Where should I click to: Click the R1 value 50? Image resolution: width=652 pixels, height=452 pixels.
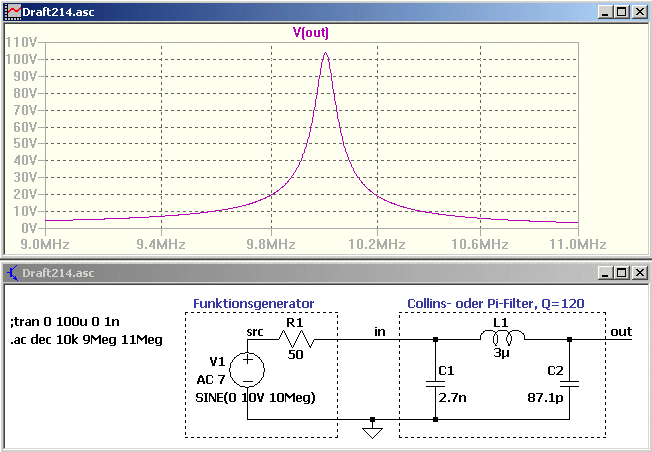[296, 355]
